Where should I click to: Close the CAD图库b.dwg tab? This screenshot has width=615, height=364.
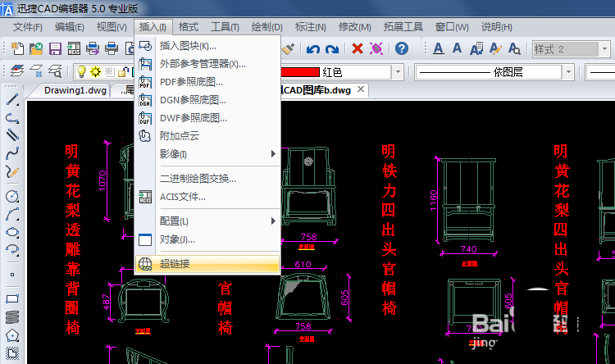click(x=361, y=89)
